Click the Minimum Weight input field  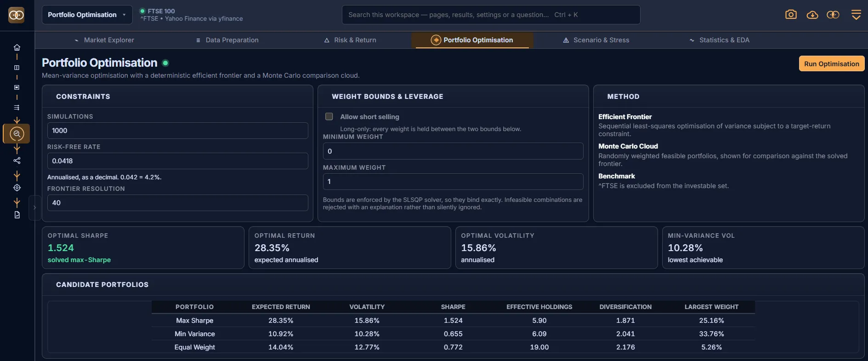click(453, 151)
